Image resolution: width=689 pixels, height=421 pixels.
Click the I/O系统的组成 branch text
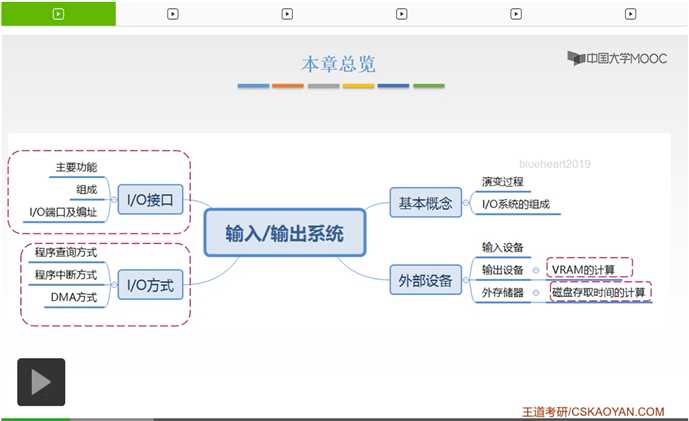click(516, 204)
